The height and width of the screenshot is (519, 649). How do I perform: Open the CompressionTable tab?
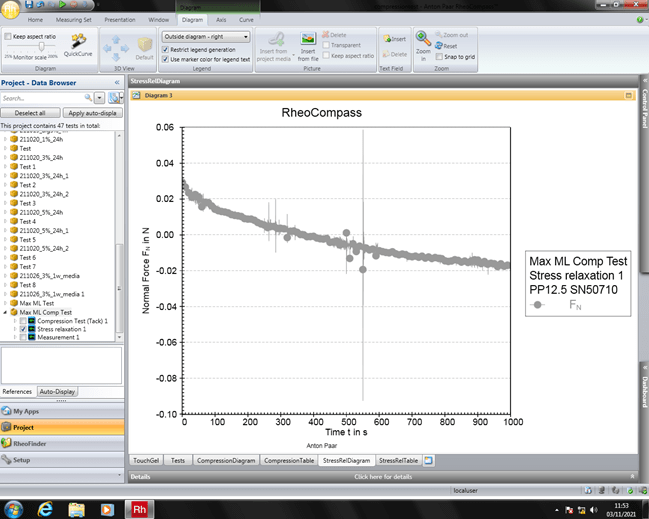coord(288,461)
